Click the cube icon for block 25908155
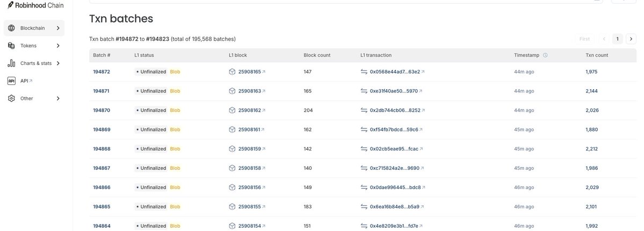The image size is (644, 231). (232, 207)
